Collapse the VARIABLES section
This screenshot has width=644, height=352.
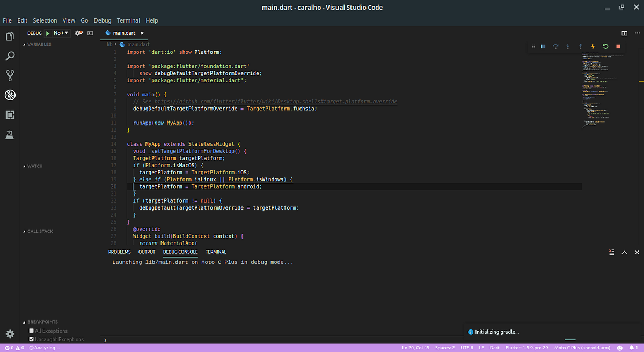click(38, 44)
